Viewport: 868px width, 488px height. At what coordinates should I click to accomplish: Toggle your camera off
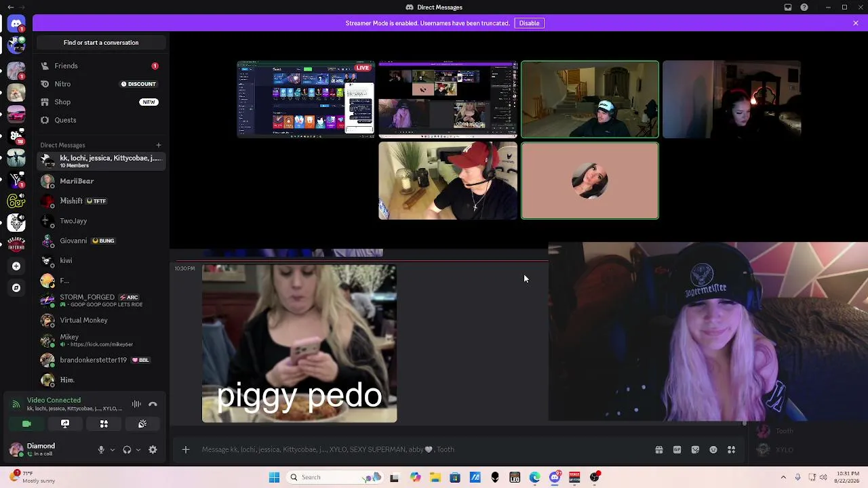click(x=26, y=424)
